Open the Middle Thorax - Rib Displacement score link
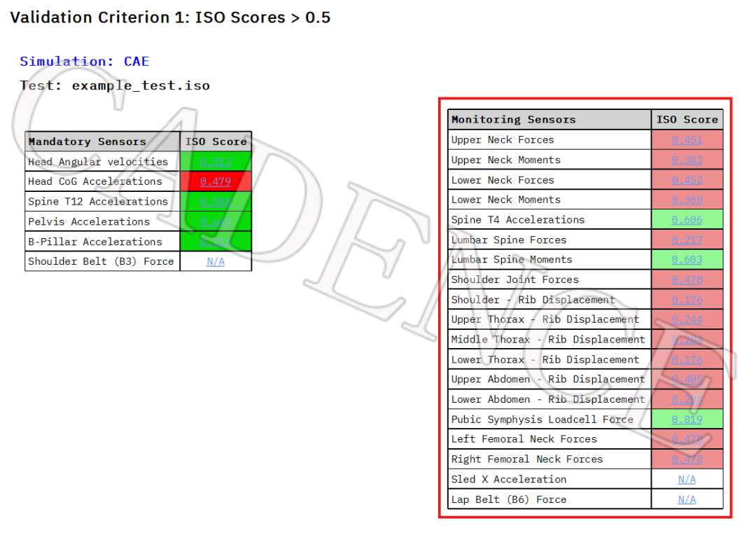The width and height of the screenshot is (756, 540). tap(687, 340)
